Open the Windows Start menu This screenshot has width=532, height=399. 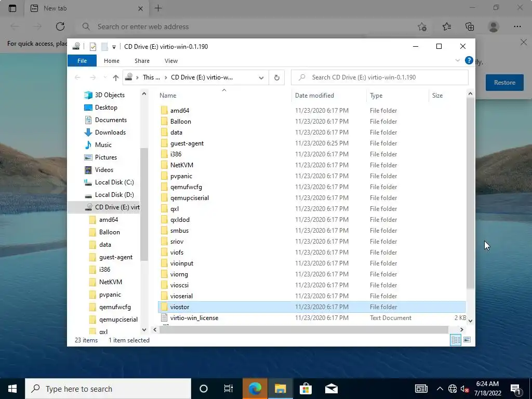[x=12, y=389]
